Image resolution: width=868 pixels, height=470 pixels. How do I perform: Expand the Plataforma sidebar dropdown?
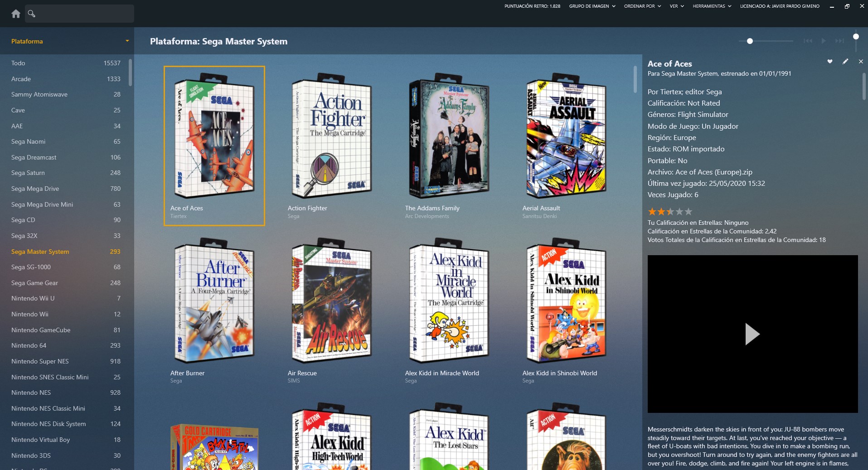pos(127,41)
